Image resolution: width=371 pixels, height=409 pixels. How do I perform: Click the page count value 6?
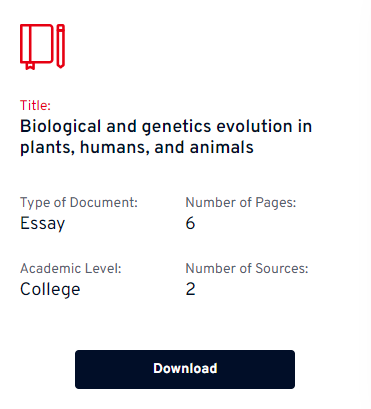click(x=190, y=223)
